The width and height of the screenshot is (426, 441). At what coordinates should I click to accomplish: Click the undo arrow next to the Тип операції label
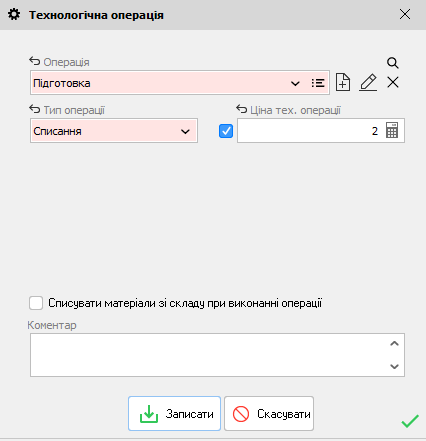[34, 109]
